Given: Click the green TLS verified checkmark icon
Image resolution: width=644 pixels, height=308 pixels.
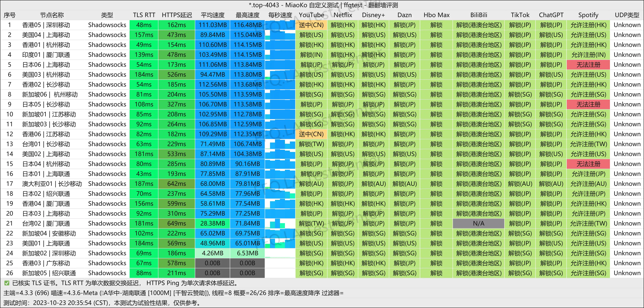Looking at the screenshot, I should click(7, 283).
